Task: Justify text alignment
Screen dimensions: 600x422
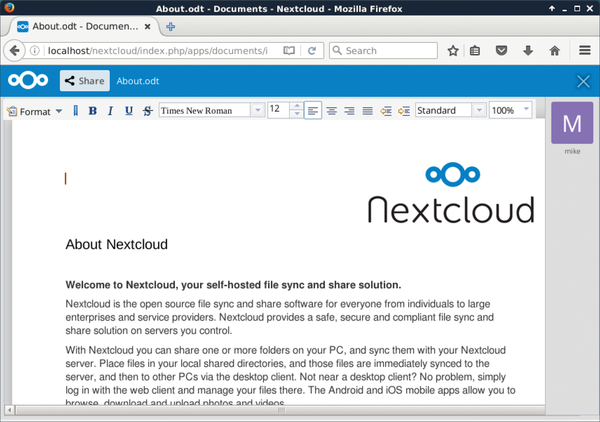Action: point(367,111)
